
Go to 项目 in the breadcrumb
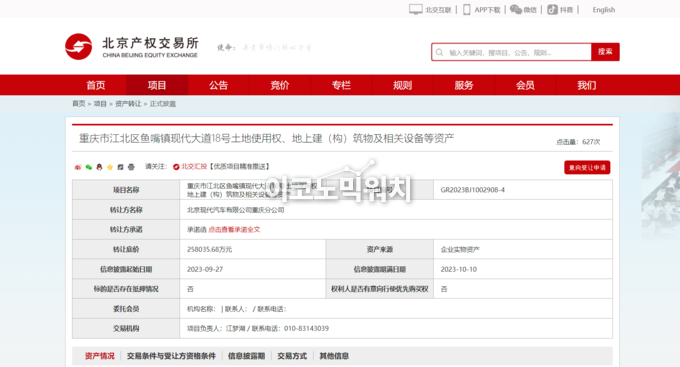[100, 104]
